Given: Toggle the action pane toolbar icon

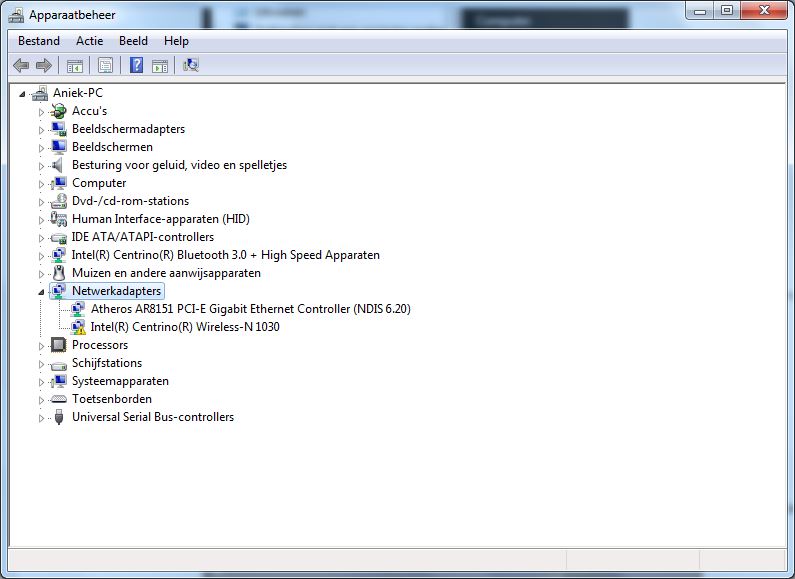Looking at the screenshot, I should click(160, 65).
